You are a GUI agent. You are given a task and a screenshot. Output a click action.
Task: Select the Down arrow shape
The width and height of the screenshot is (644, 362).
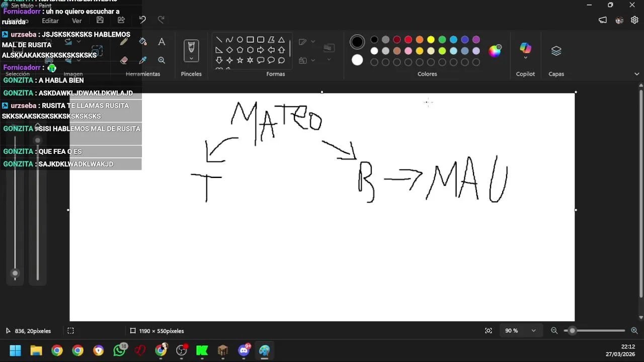(x=219, y=60)
